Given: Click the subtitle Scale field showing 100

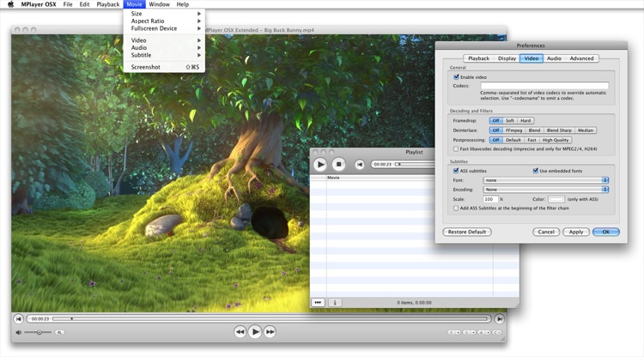Looking at the screenshot, I should coord(490,199).
